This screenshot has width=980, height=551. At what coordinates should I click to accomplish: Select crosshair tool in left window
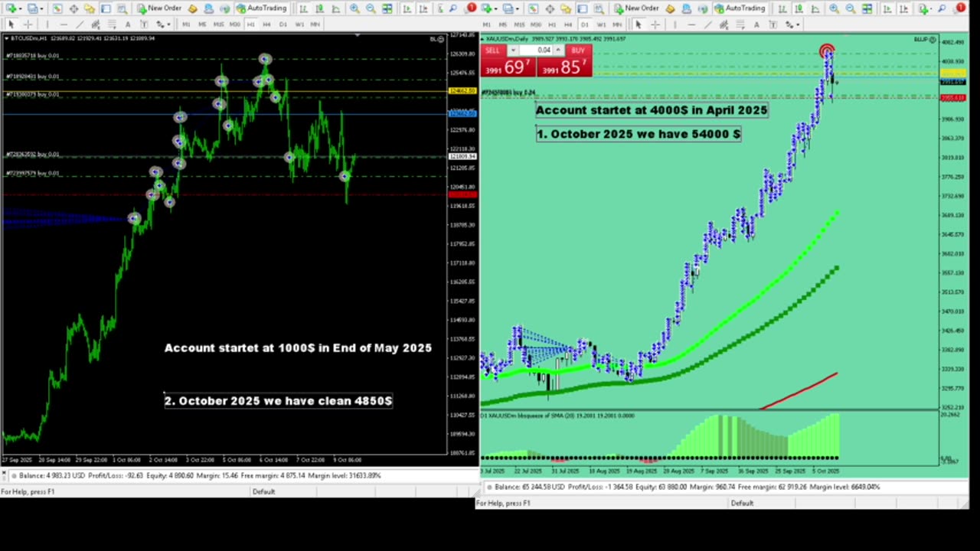tap(28, 24)
